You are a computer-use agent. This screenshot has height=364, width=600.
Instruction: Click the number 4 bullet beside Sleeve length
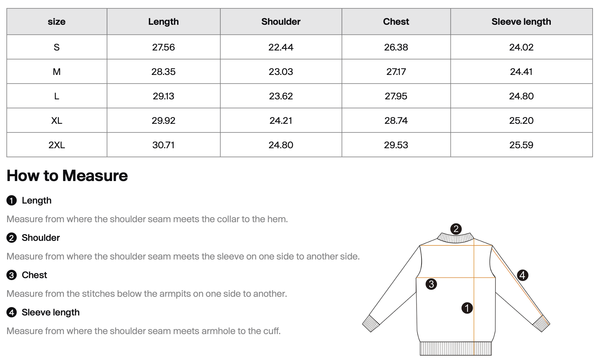coord(12,313)
